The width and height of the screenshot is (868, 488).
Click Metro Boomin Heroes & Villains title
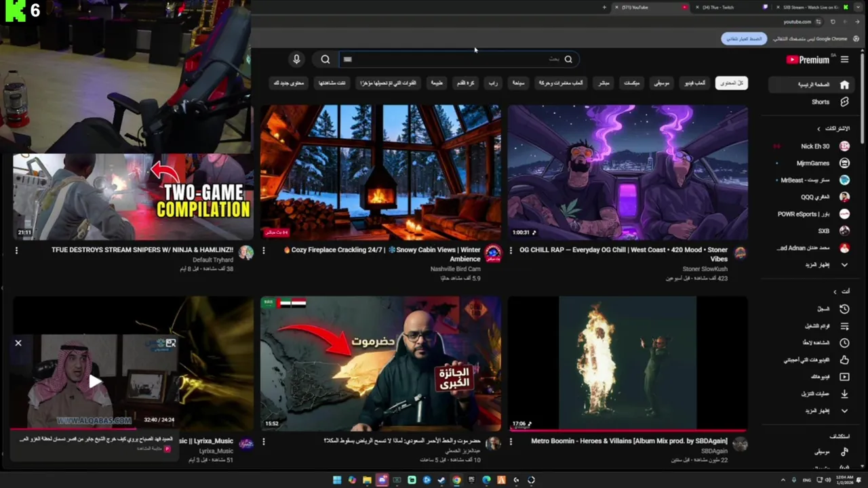(629, 441)
